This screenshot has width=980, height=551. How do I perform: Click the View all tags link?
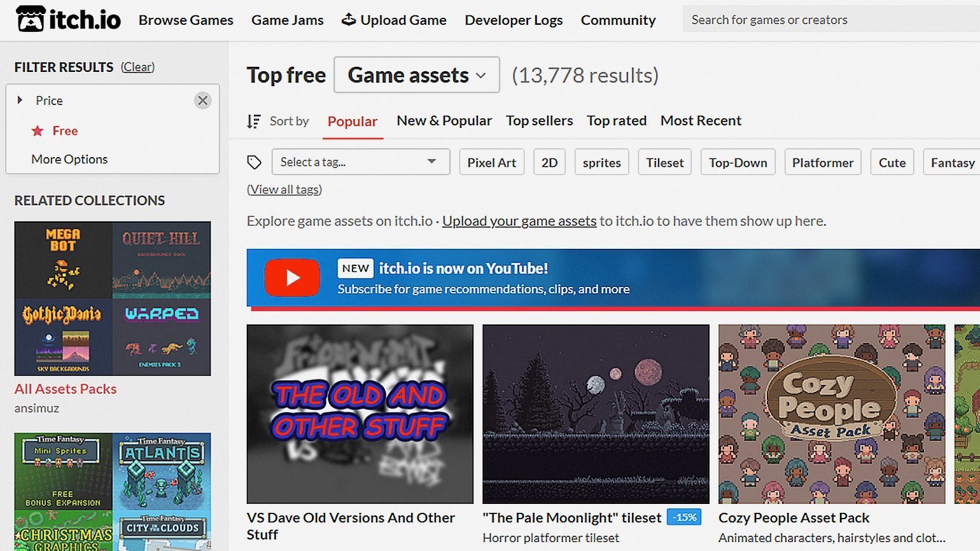click(284, 189)
